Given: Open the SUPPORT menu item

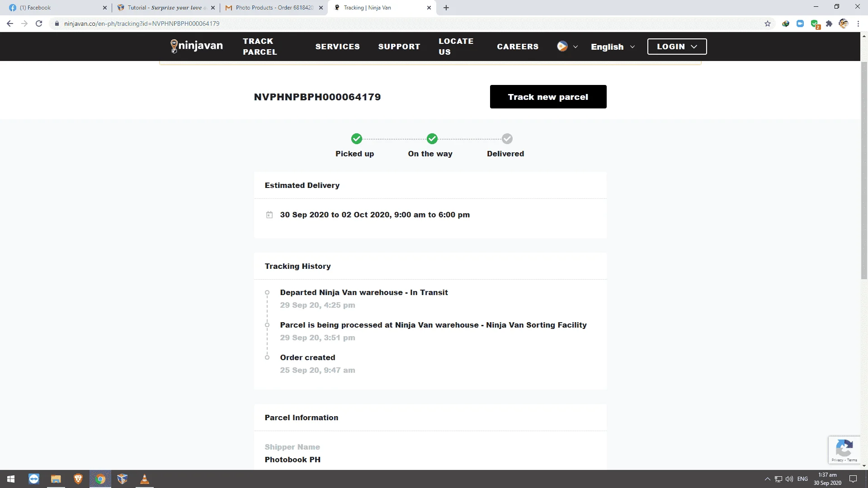Looking at the screenshot, I should [399, 47].
